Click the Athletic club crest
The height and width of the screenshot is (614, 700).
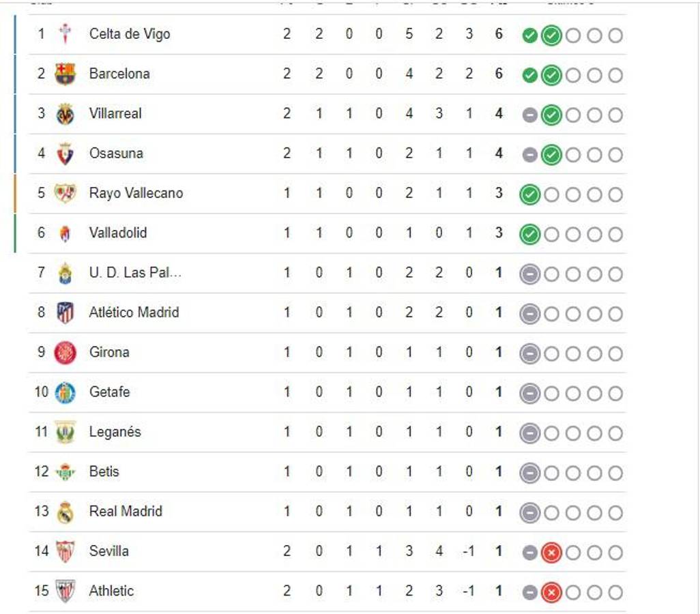tap(66, 591)
